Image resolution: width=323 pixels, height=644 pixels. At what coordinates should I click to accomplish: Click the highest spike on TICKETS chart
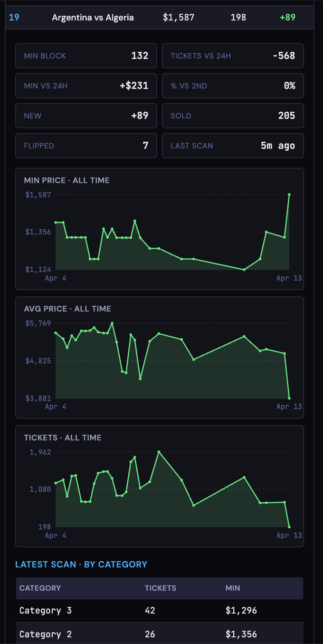pyautogui.click(x=160, y=451)
